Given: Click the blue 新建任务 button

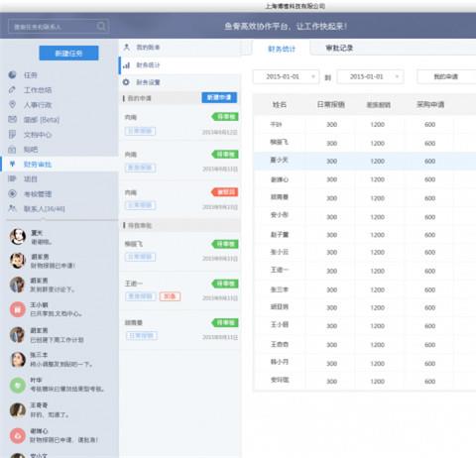Looking at the screenshot, I should pos(68,54).
